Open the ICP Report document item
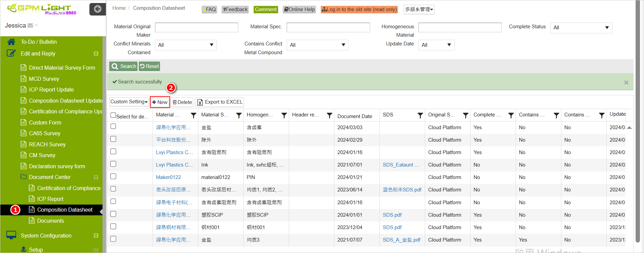Screen dimensions: 644x253 click(50, 199)
